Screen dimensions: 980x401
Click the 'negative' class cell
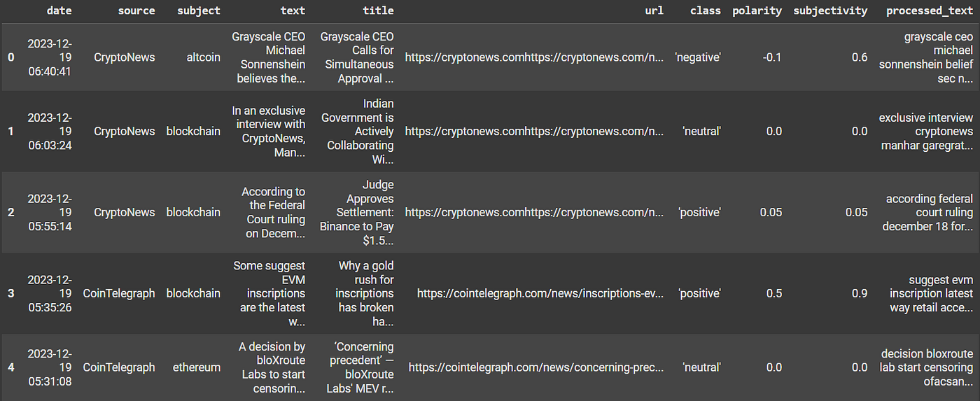(x=698, y=57)
